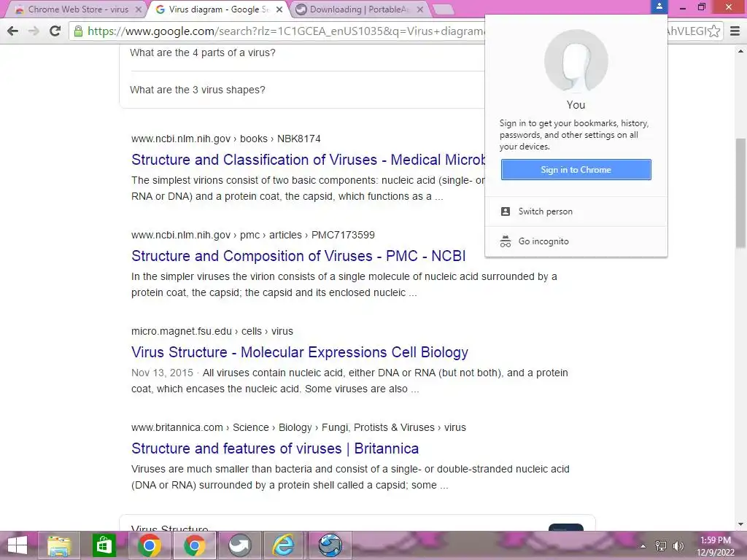Click the network tray icon
The height and width of the screenshot is (560, 747).
pyautogui.click(x=660, y=546)
